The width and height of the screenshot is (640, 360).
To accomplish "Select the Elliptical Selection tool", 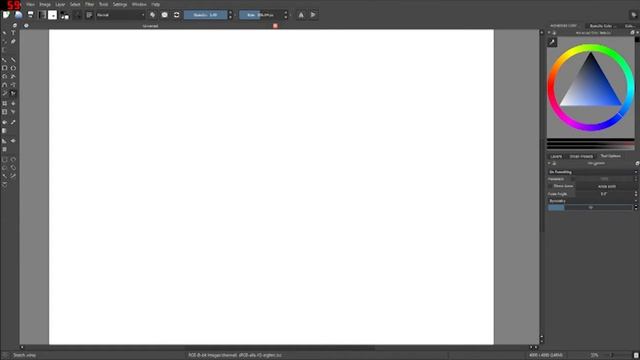I will pos(13,159).
